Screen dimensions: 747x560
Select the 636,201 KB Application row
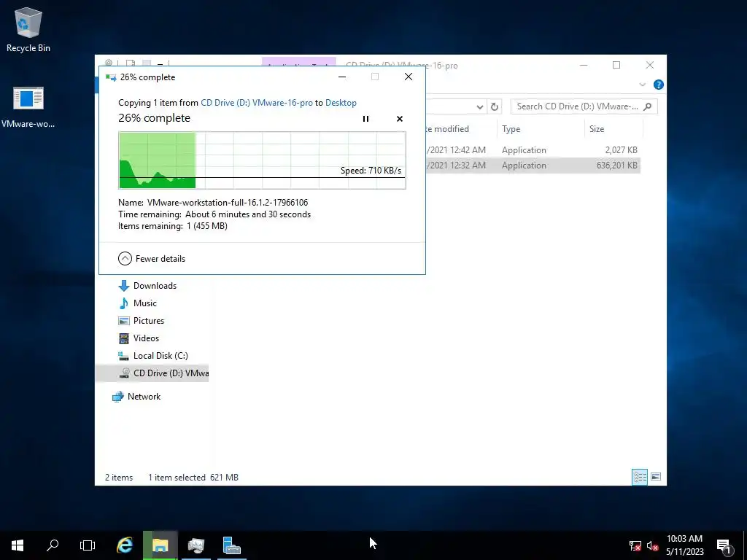point(533,166)
